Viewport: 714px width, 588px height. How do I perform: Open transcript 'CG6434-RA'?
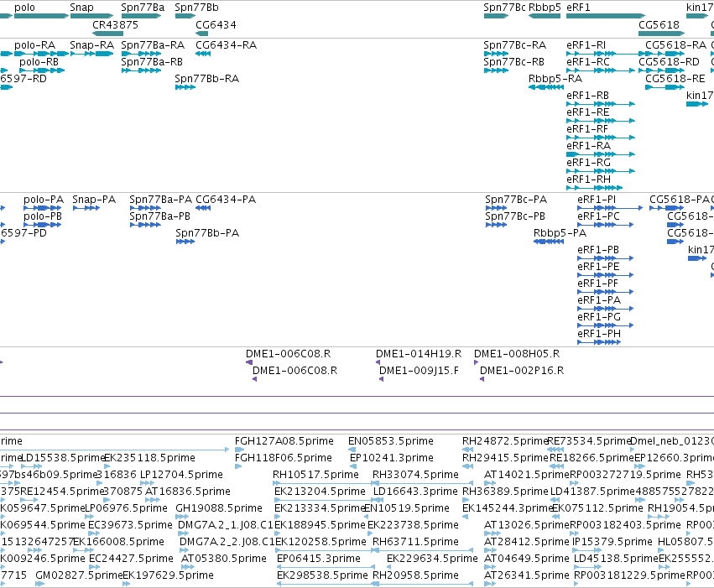pos(227,45)
